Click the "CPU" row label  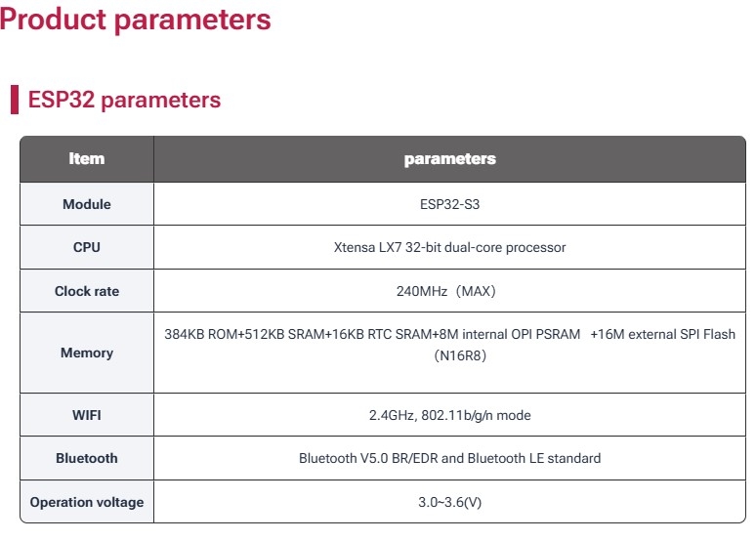[87, 247]
